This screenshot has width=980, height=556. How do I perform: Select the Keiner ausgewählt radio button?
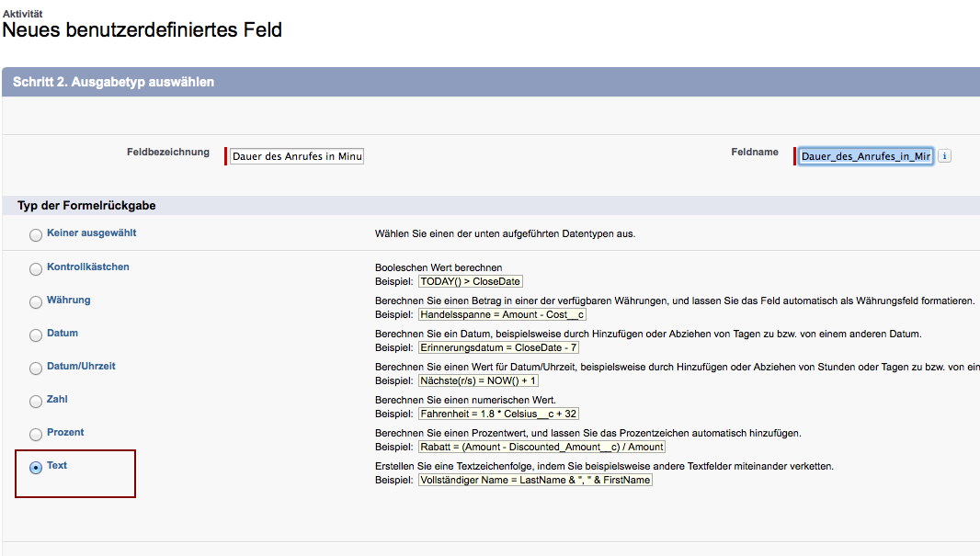pyautogui.click(x=36, y=235)
